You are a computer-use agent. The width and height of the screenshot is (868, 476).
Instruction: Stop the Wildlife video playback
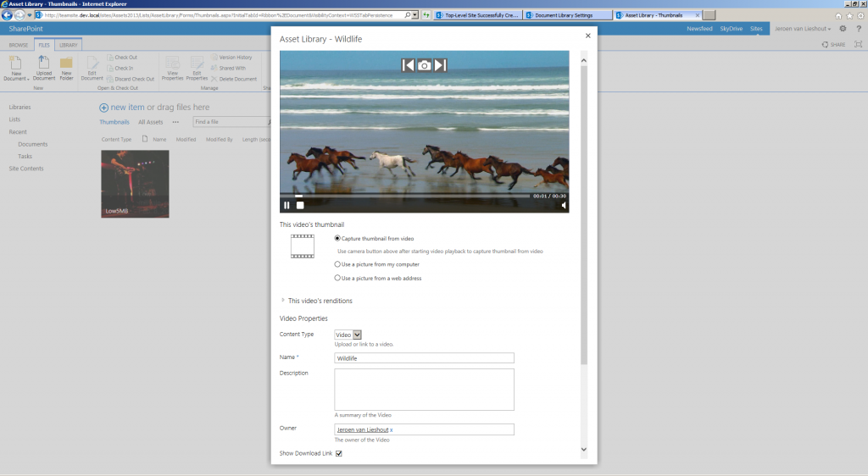click(x=300, y=205)
